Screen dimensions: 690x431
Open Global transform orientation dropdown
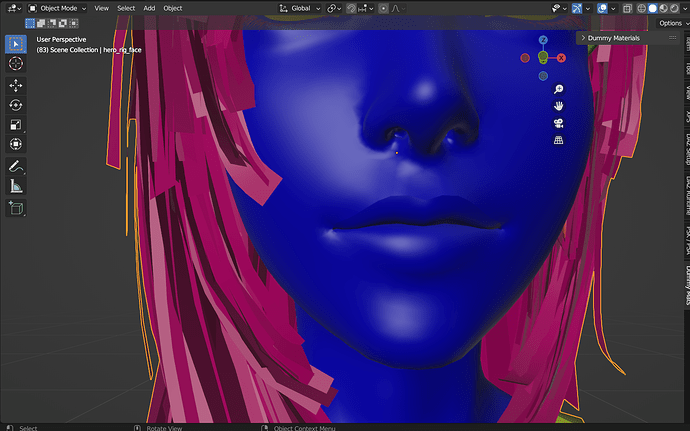pyautogui.click(x=300, y=8)
